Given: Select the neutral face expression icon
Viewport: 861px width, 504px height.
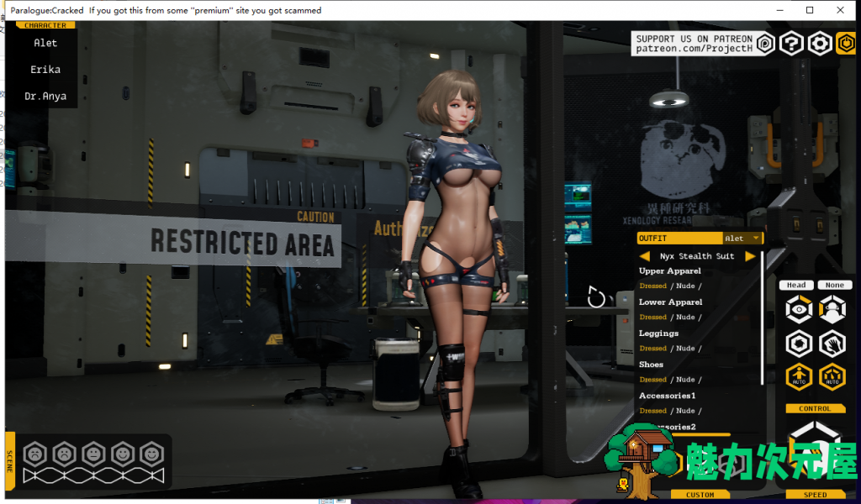Looking at the screenshot, I should pyautogui.click(x=94, y=454).
